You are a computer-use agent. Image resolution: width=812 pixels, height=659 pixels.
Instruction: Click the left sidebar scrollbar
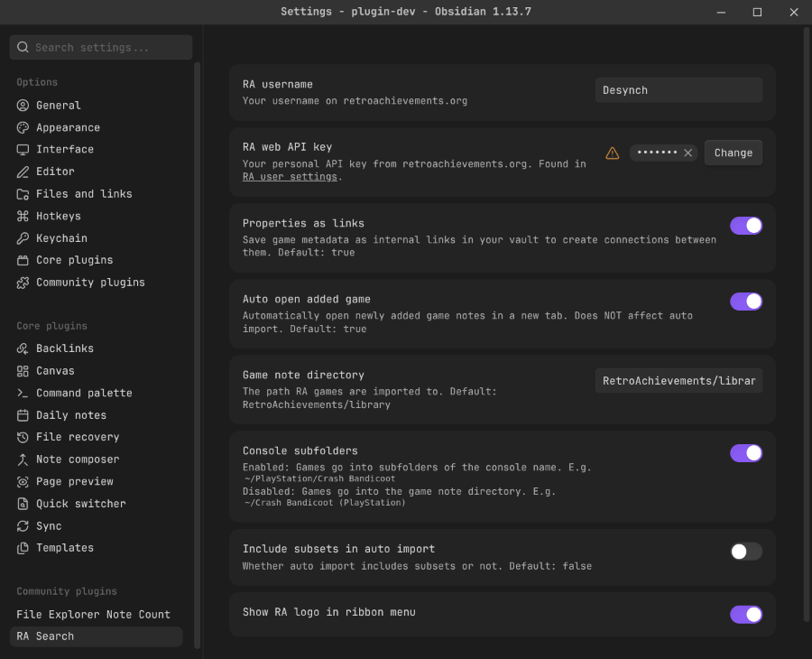click(197, 355)
